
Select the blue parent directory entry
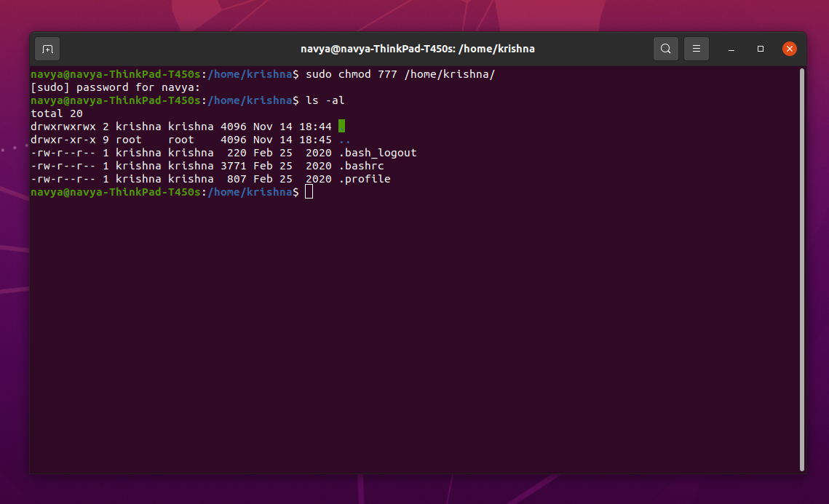coord(343,139)
